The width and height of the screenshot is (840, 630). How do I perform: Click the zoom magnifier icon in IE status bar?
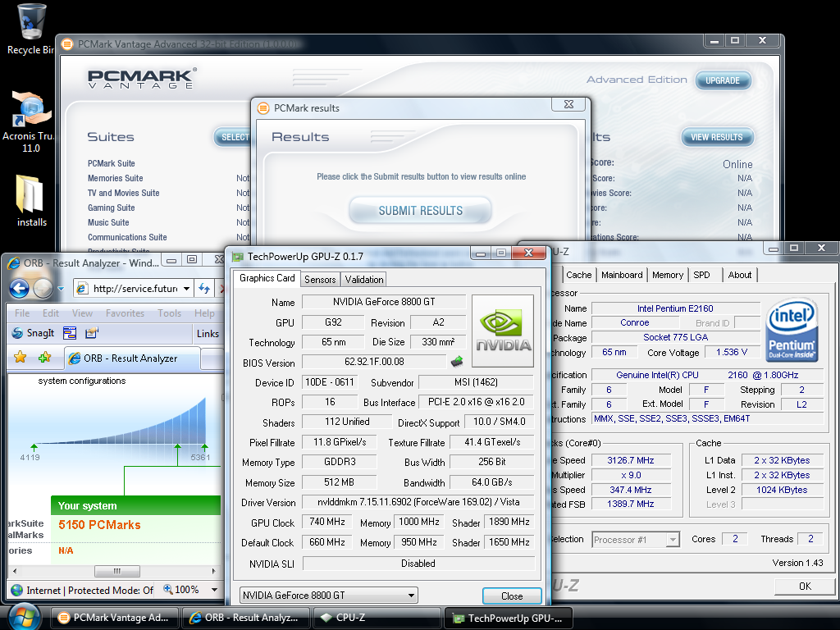(167, 589)
